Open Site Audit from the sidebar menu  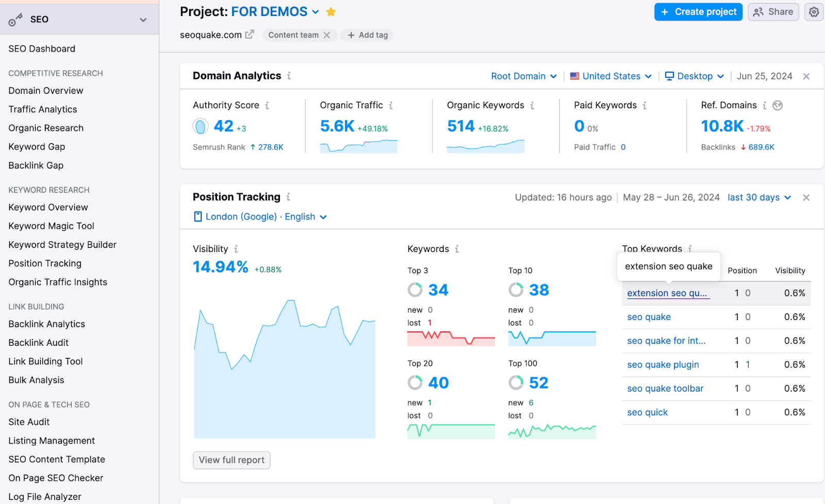click(28, 422)
